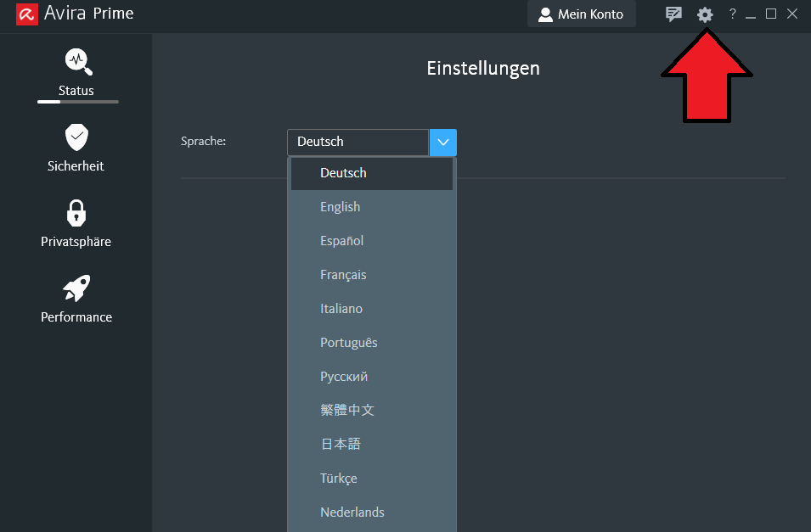Choose Français in the dropdown list

pos(372,275)
